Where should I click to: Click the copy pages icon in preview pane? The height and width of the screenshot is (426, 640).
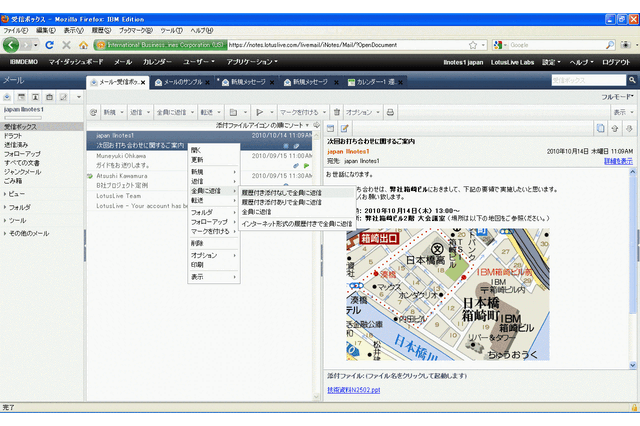click(600, 129)
